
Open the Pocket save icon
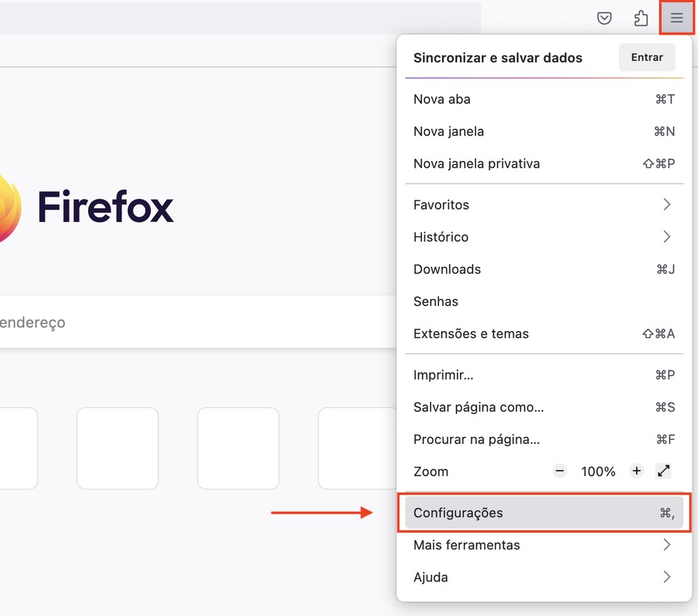604,18
